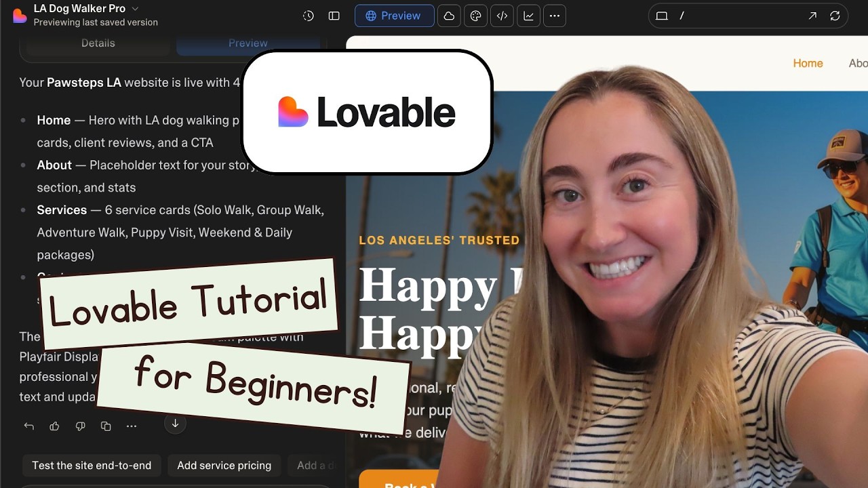Copy the message with copy icon
This screenshot has height=488, width=868.
pyautogui.click(x=106, y=426)
